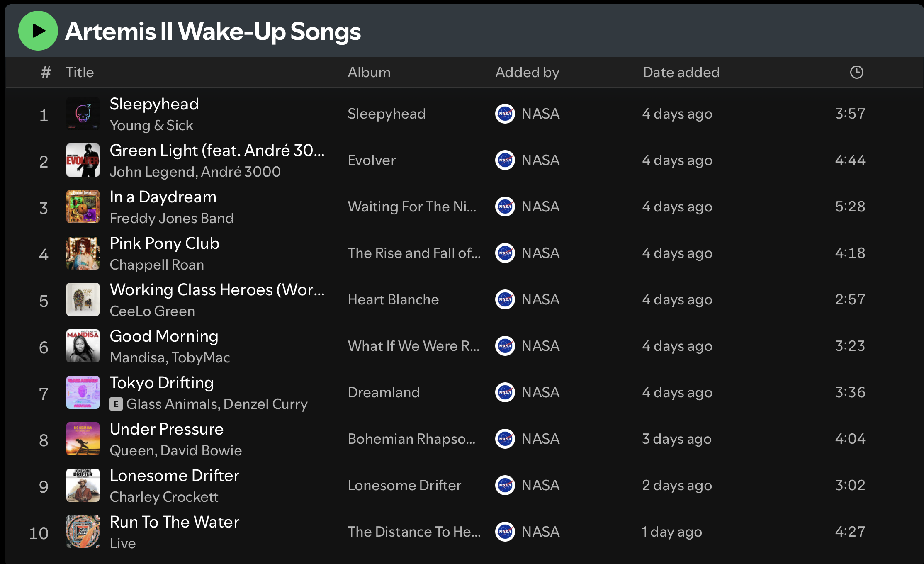Open the Freddy Jones Band artist link
The height and width of the screenshot is (564, 924).
(x=172, y=218)
